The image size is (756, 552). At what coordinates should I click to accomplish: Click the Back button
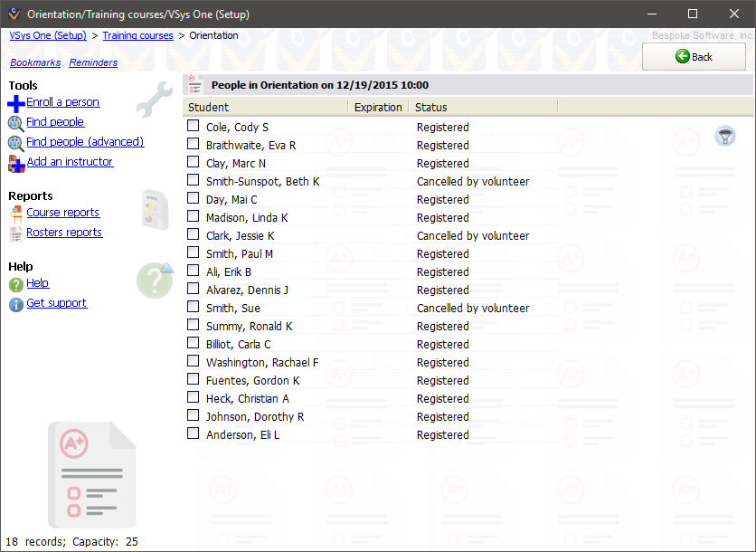tap(694, 56)
